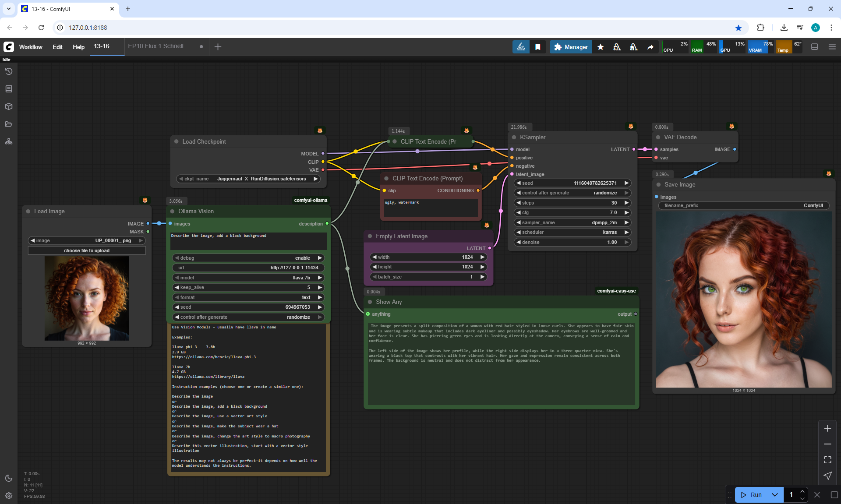Open the queue history sidebar icon

click(9, 71)
